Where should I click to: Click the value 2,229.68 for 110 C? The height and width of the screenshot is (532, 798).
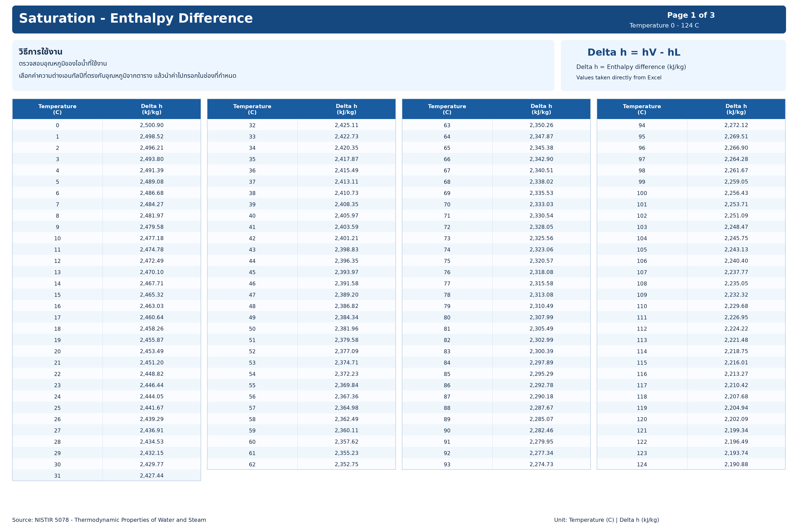[x=736, y=306]
